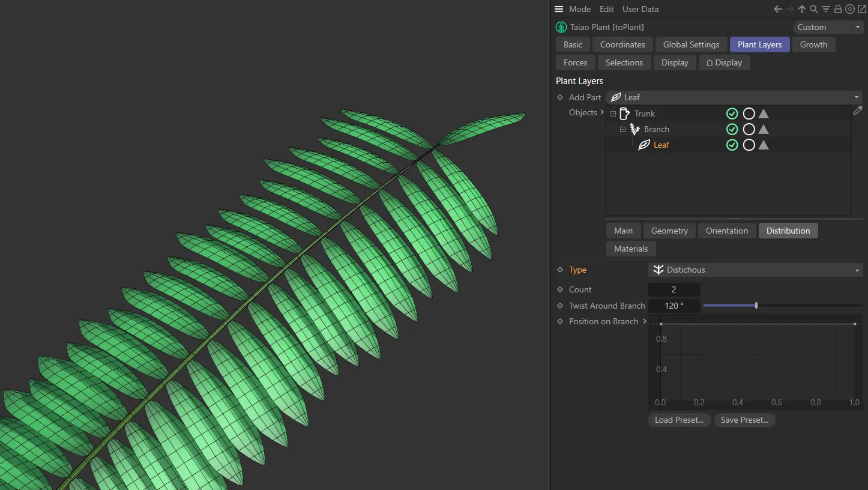Toggle the white circle on the Branch layer
868x490 pixels.
click(x=749, y=129)
